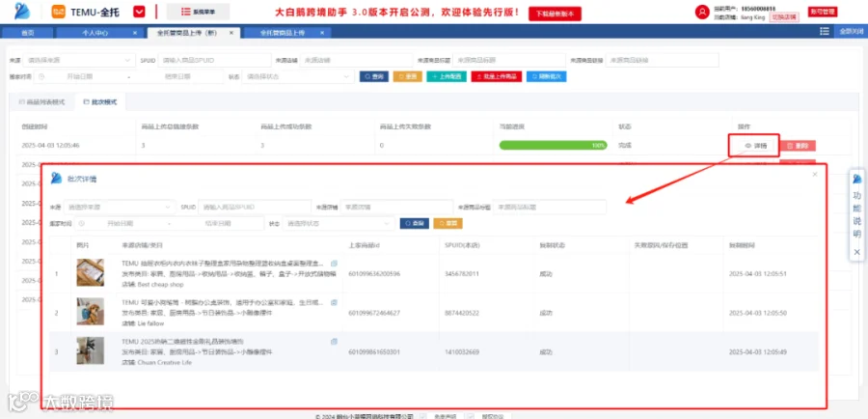Focus 来源店铺 input in 批次详情 dialog
Image resolution: width=868 pixels, height=419 pixels.
396,207
